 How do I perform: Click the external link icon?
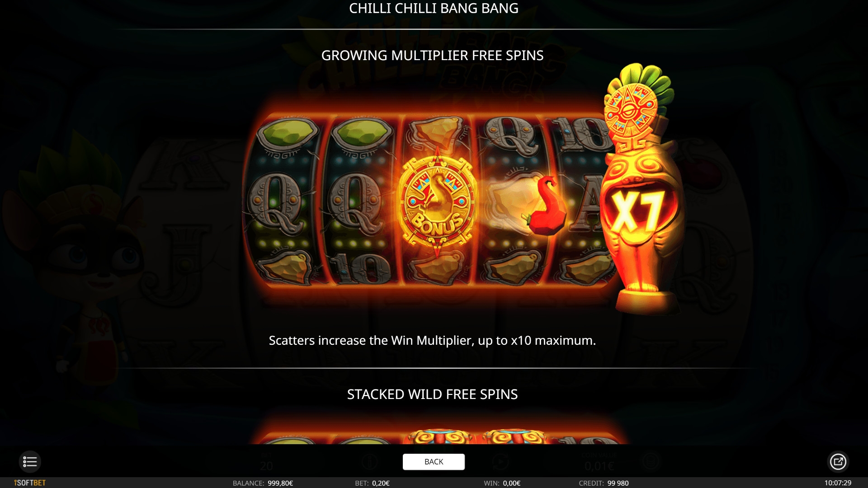(x=838, y=461)
